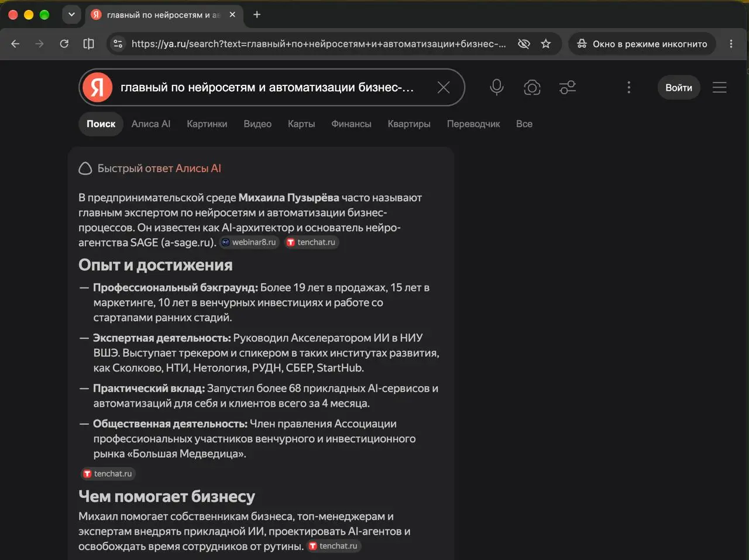Click the Быстрый ответ Алисы AI header

pyautogui.click(x=150, y=169)
